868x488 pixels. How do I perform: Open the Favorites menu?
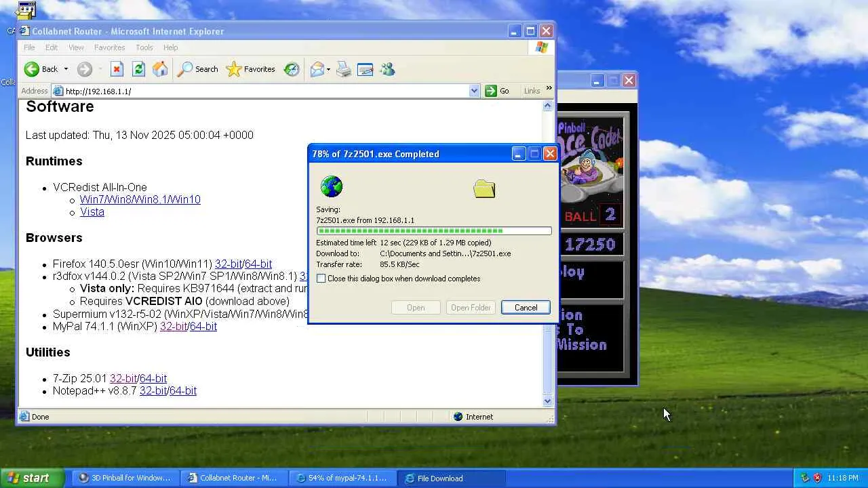[109, 47]
